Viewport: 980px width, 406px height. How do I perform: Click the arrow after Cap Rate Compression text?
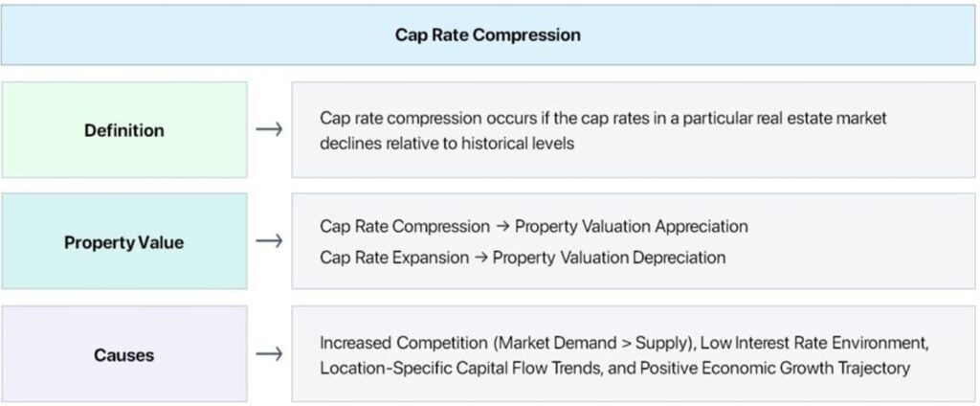(502, 226)
